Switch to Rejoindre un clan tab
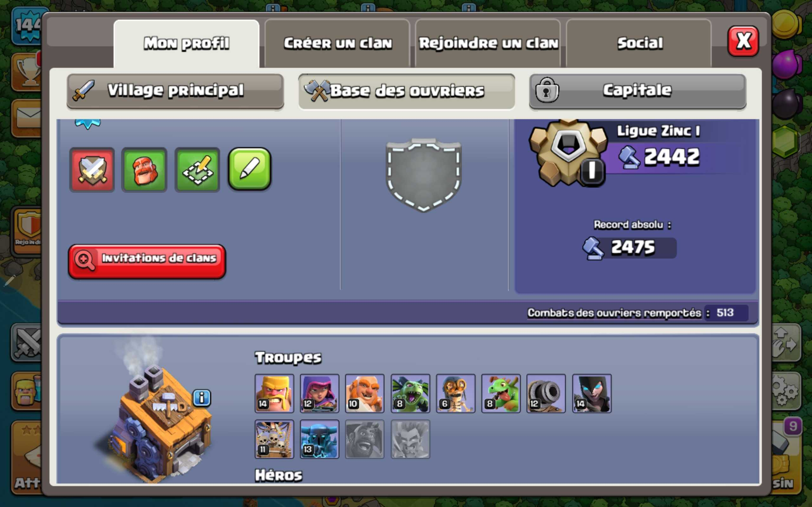812x507 pixels. pos(488,43)
